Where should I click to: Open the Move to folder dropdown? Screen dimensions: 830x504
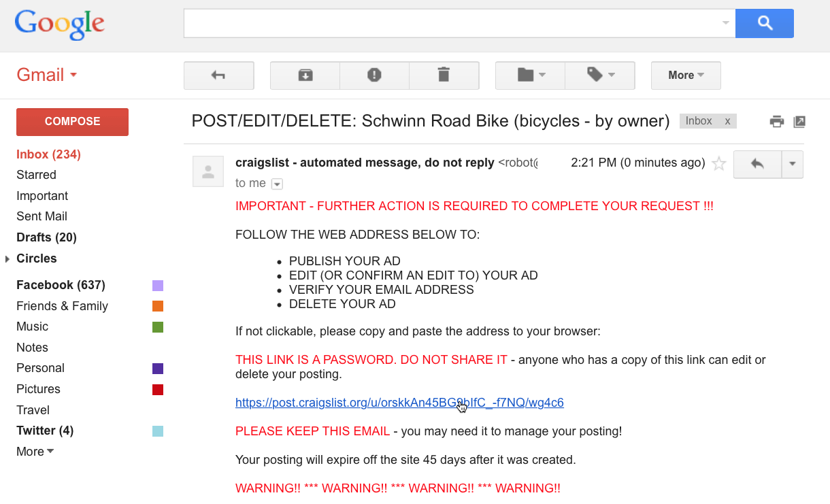click(530, 75)
